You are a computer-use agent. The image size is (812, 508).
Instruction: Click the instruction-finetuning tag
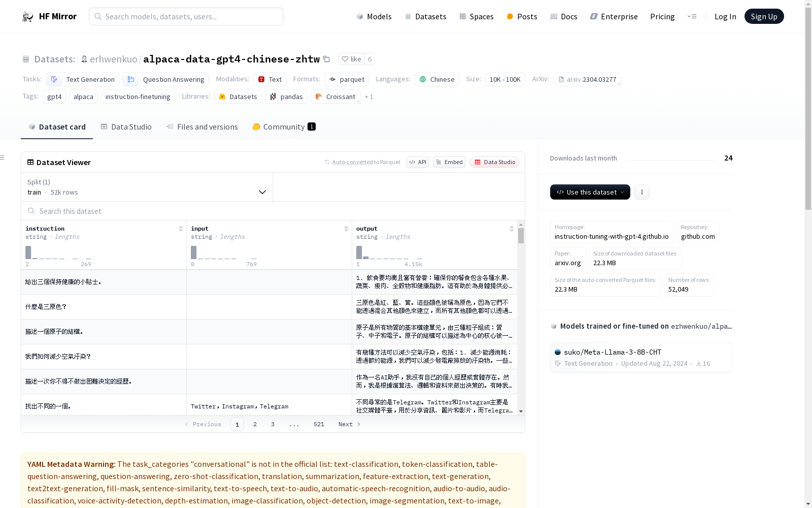(x=138, y=97)
